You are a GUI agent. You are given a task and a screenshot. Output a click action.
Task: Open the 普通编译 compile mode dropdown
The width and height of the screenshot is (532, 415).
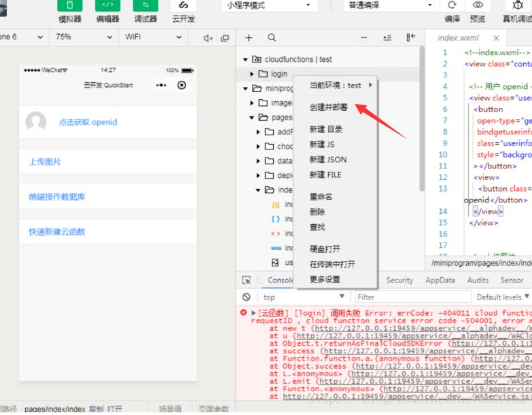pos(391,5)
